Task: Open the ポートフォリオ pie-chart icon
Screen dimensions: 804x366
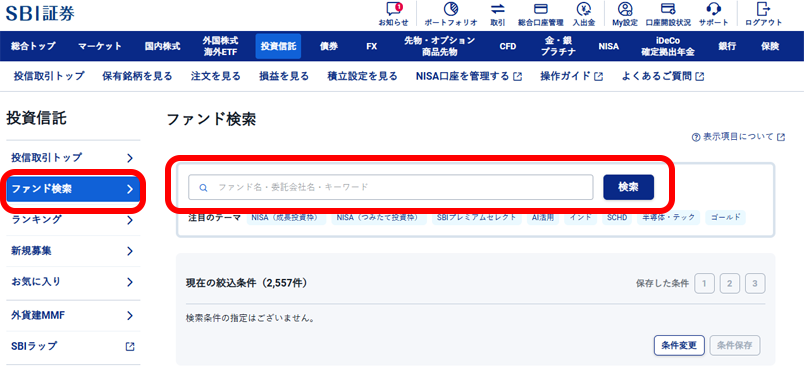Action: (x=451, y=9)
